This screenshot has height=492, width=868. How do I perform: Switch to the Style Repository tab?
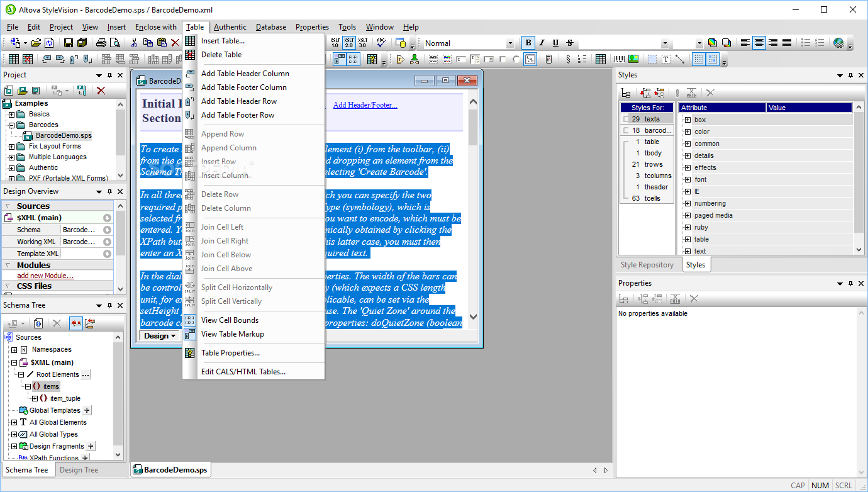pyautogui.click(x=647, y=265)
